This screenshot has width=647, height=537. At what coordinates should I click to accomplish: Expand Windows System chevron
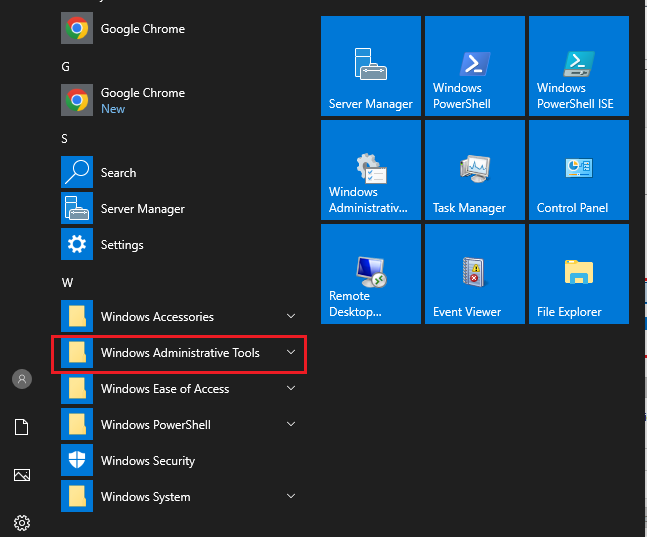[x=291, y=496]
